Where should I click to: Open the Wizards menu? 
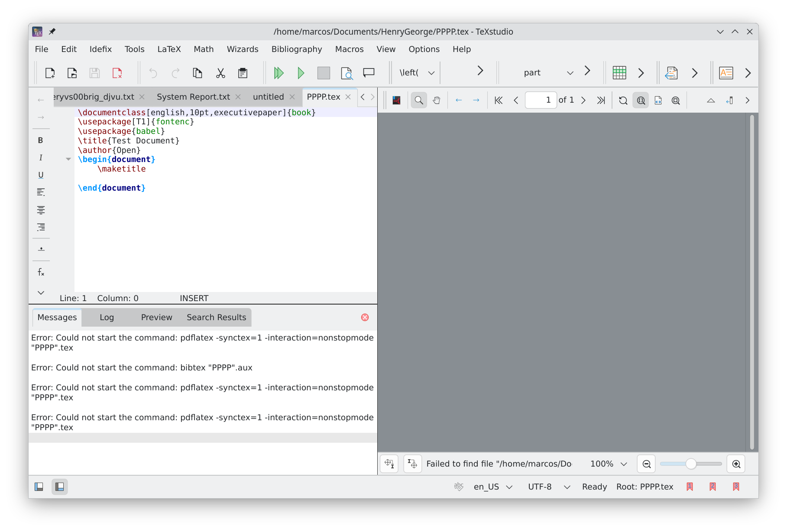click(x=243, y=49)
